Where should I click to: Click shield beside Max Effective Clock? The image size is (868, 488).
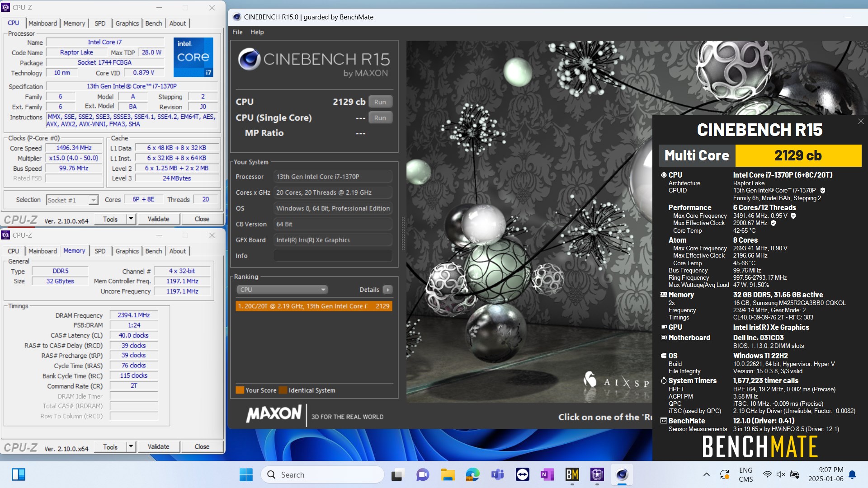tap(773, 223)
